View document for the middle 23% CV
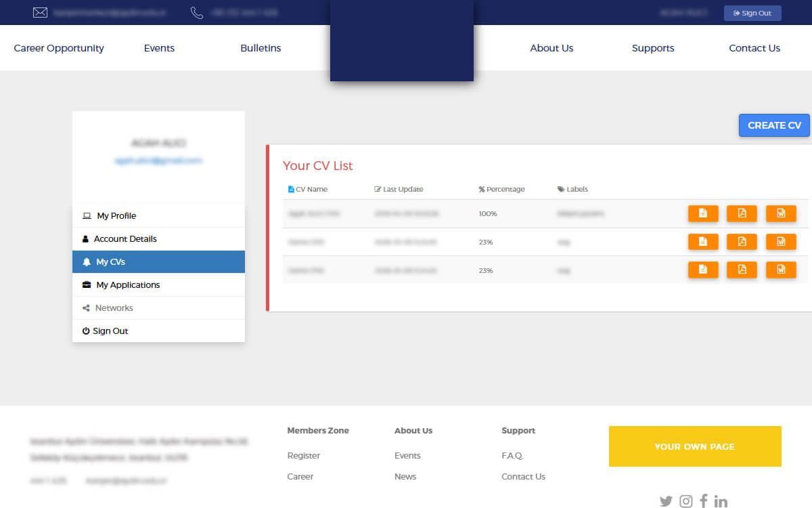This screenshot has height=508, width=812. (x=703, y=242)
